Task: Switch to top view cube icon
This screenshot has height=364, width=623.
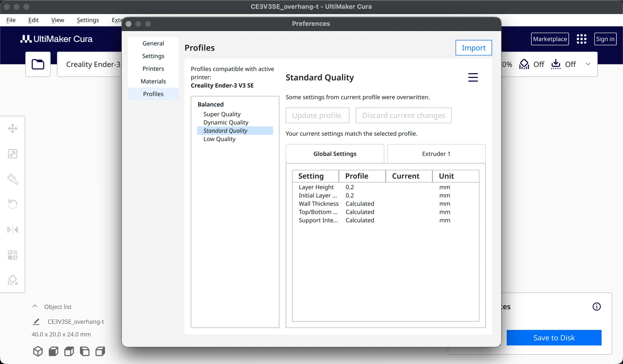Action: click(x=69, y=351)
